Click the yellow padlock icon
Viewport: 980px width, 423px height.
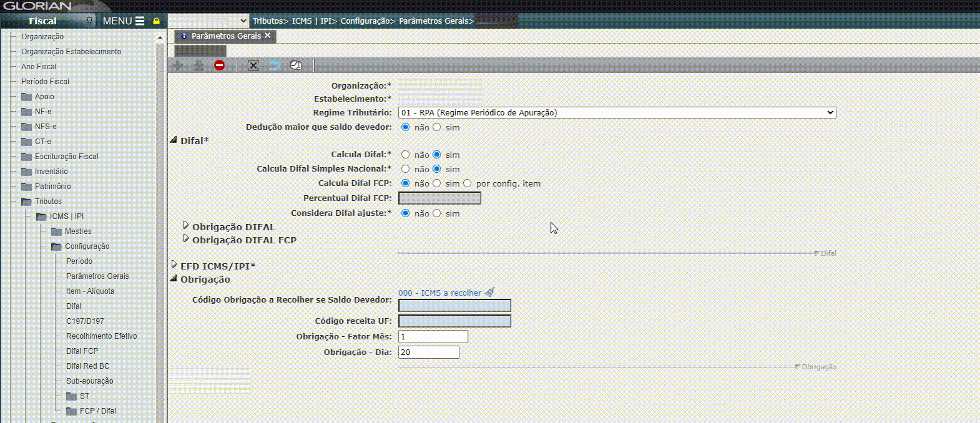(156, 21)
